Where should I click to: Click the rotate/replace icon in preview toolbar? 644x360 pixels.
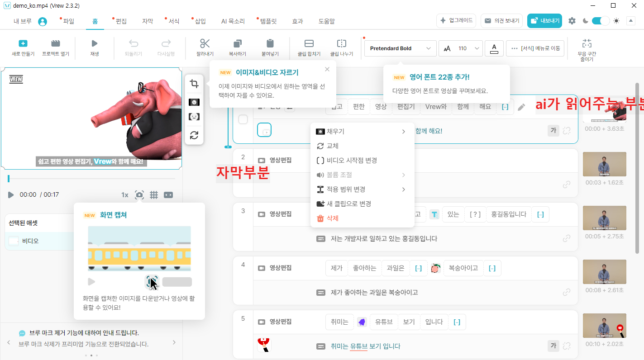pos(194,135)
